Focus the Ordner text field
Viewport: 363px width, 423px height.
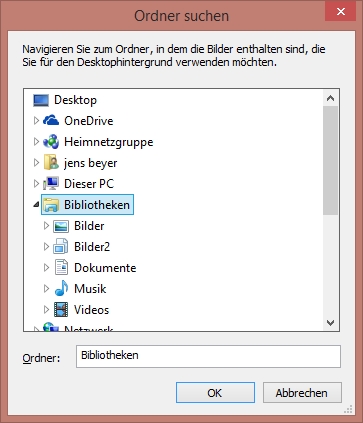[208, 356]
